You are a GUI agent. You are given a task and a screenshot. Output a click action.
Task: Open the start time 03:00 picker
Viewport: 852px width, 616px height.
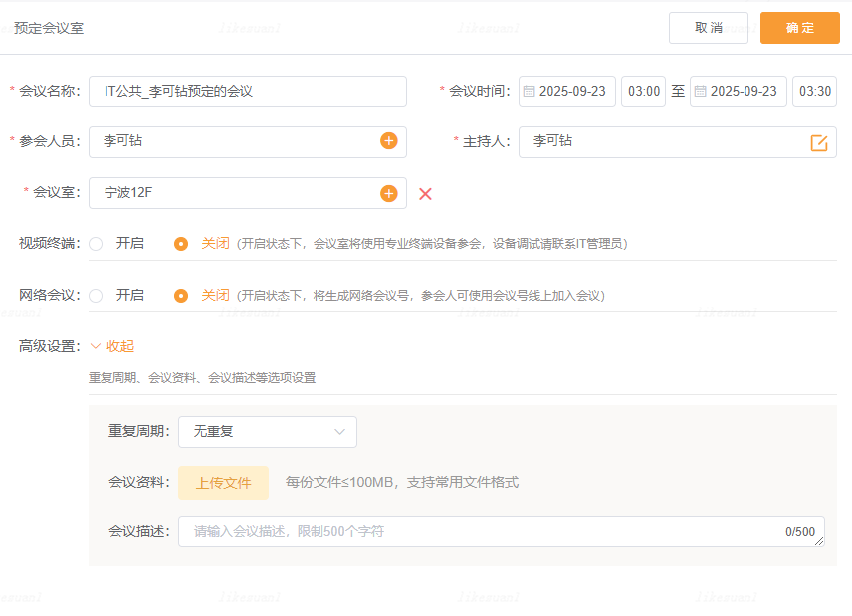[x=643, y=91]
